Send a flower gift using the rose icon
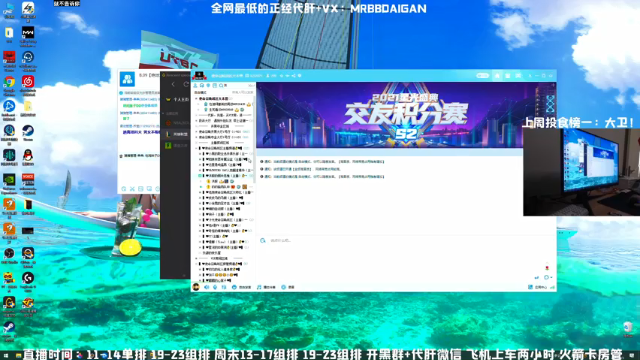 pos(547,267)
